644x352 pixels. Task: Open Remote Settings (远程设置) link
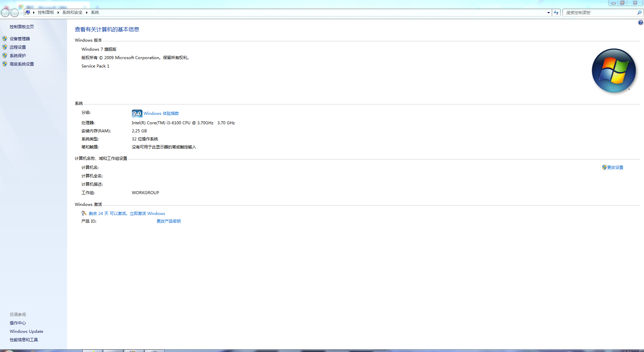pyautogui.click(x=18, y=47)
